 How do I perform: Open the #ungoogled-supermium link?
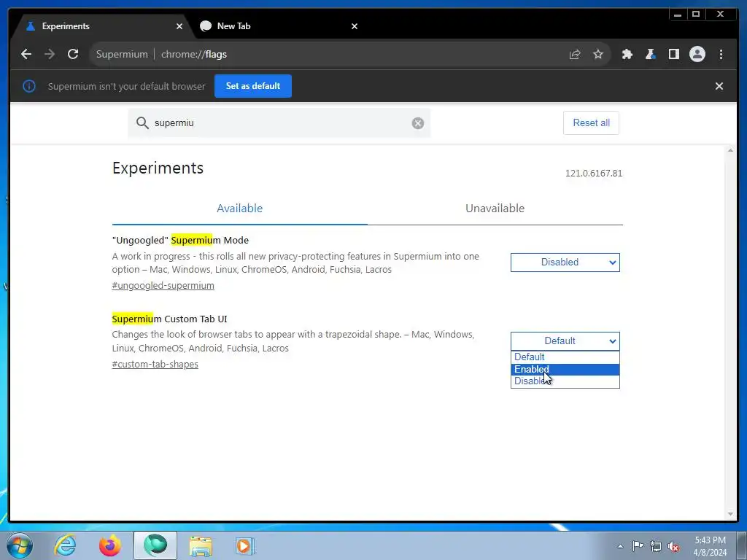(x=163, y=286)
